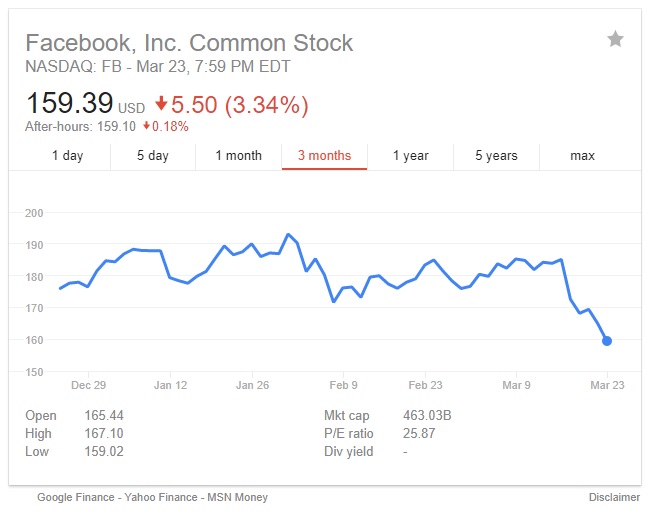The image size is (649, 517).
Task: Click the star icon to follow Facebook stock
Action: (615, 39)
